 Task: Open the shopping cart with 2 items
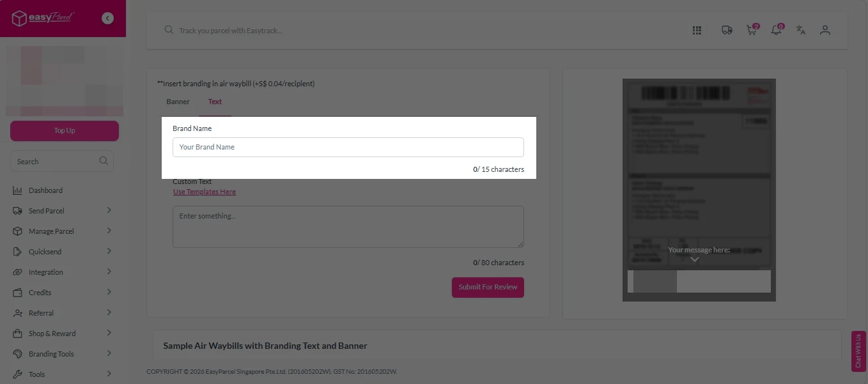(x=751, y=29)
